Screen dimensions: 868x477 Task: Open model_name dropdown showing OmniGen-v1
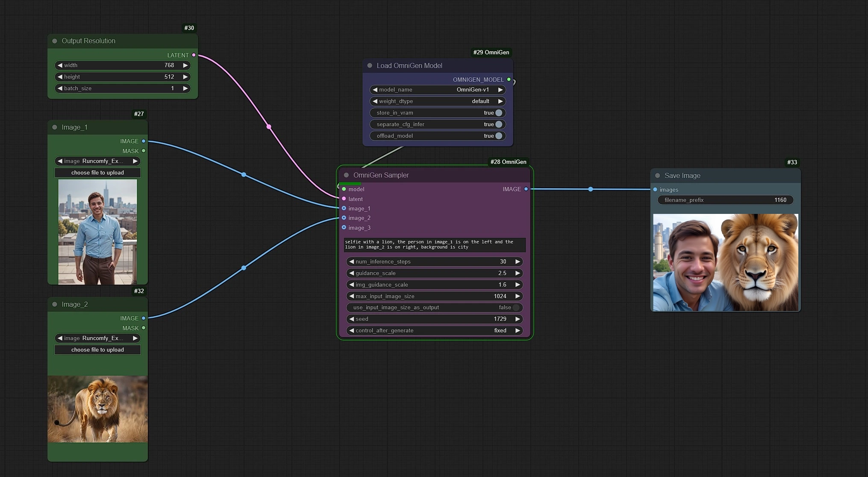click(x=438, y=90)
